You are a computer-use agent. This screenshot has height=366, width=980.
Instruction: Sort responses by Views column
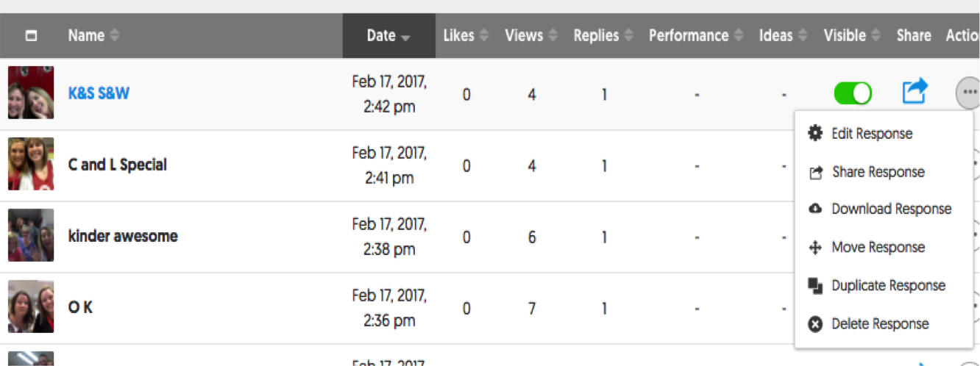[531, 35]
